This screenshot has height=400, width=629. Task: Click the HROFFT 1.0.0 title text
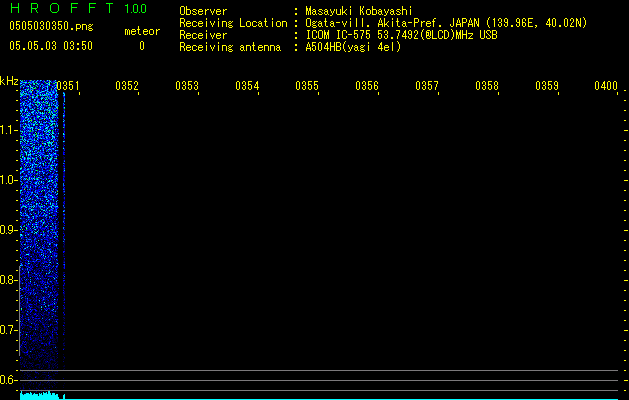(78, 8)
